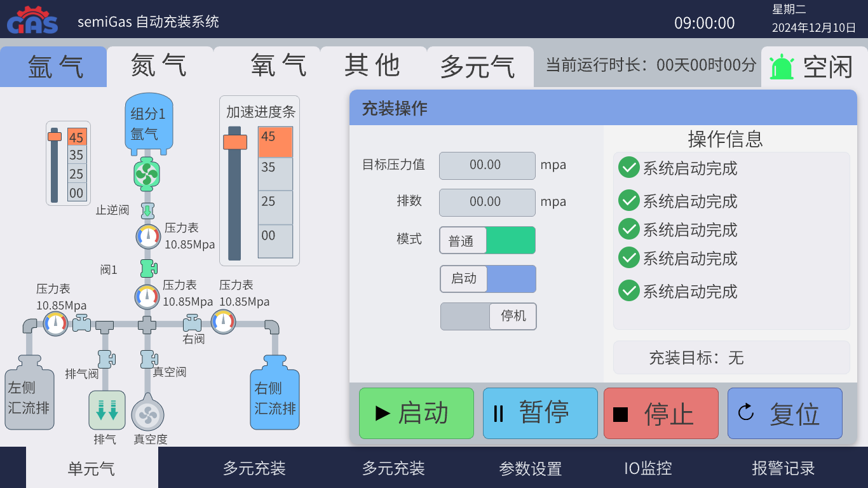Click the red 停止 button
Viewport: 868px width, 488px height.
click(661, 414)
